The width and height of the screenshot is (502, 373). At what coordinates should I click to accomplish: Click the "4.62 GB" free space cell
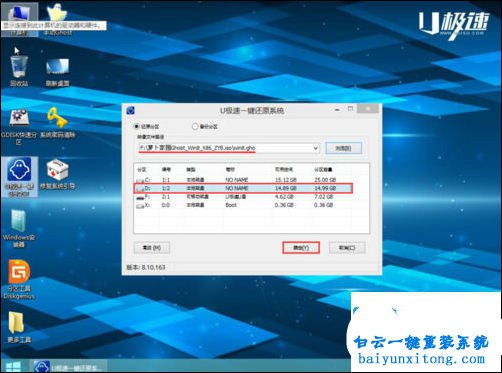coord(284,197)
